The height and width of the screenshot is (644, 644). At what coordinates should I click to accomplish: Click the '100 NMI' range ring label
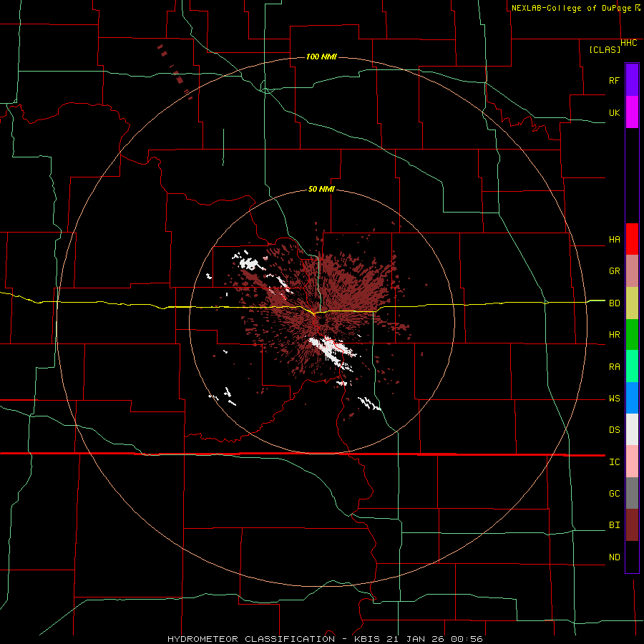pyautogui.click(x=321, y=57)
